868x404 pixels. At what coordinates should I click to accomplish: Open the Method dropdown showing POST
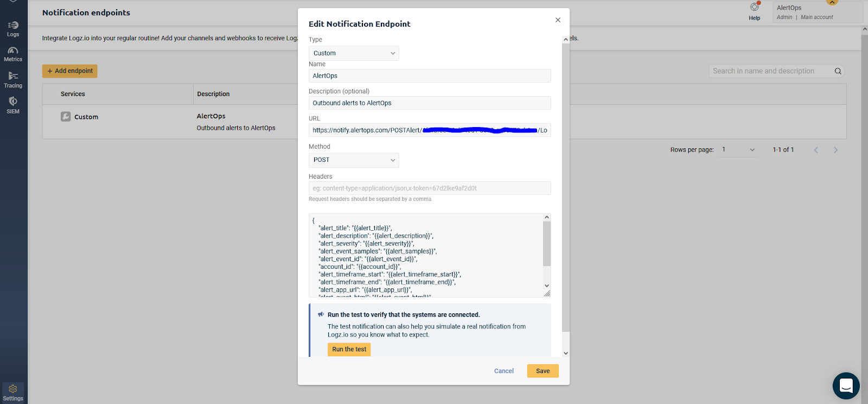[x=354, y=160]
